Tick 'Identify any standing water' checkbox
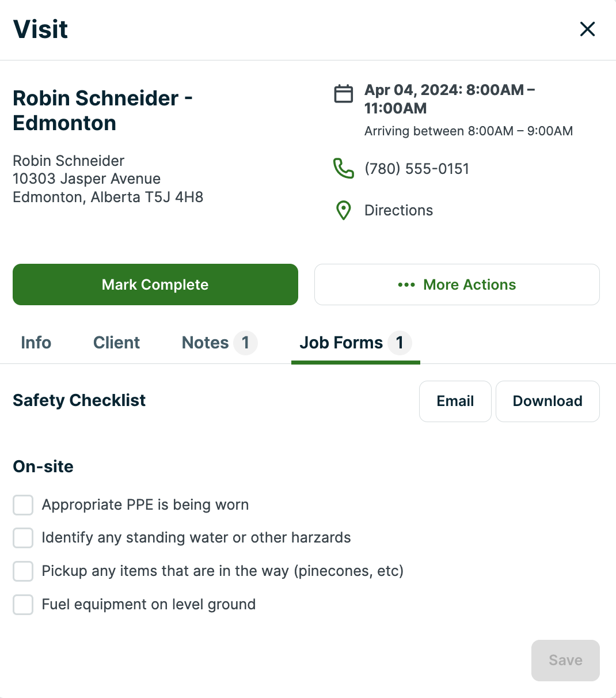Image resolution: width=616 pixels, height=698 pixels. pos(23,538)
